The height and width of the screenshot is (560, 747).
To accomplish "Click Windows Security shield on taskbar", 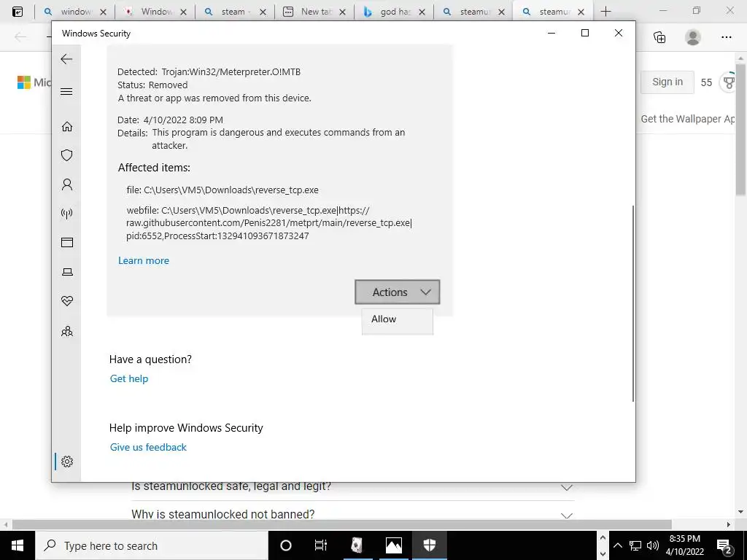I will tap(429, 545).
